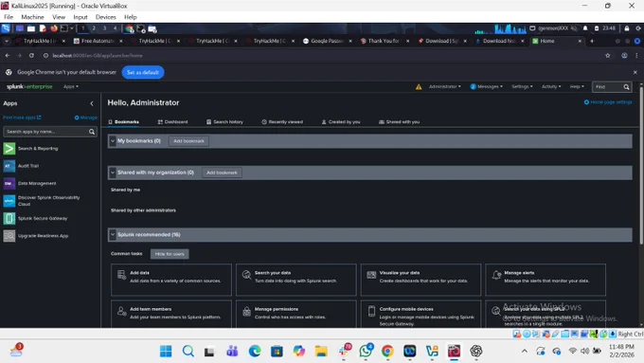
Task: Click the Manage permissions lock icon
Action: [246, 311]
